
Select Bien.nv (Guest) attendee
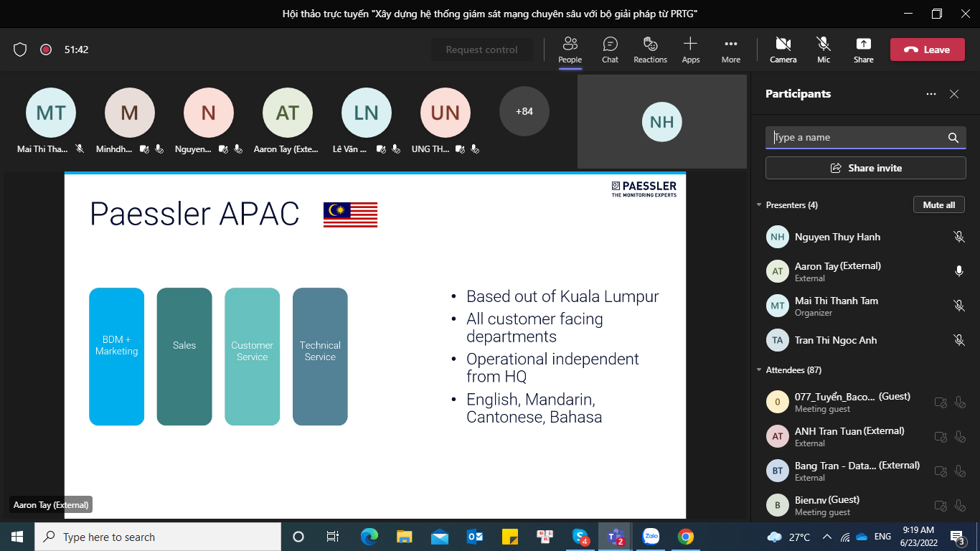(x=865, y=505)
